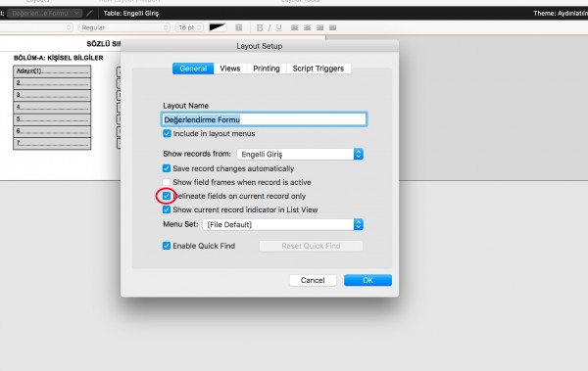The image size is (588, 371).
Task: Open the Show records from dropdown
Action: tap(300, 154)
